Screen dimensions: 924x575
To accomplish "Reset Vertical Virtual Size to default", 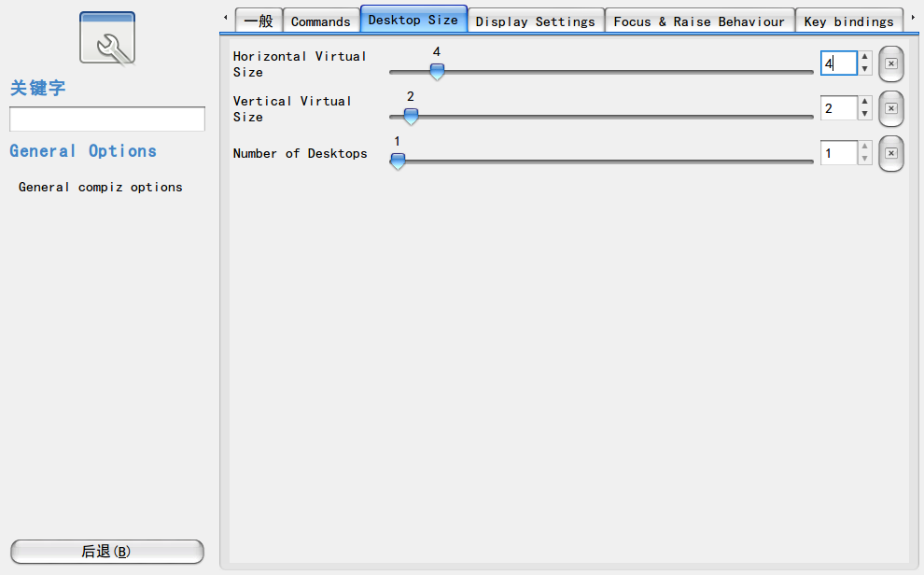I will click(x=891, y=108).
